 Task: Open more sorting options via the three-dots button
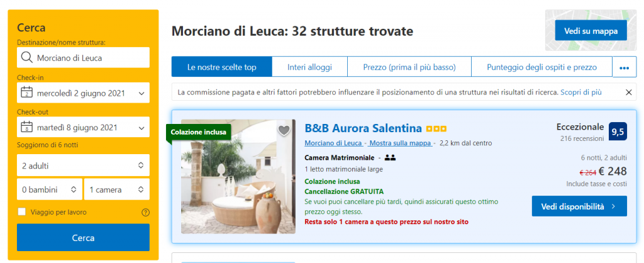click(625, 67)
